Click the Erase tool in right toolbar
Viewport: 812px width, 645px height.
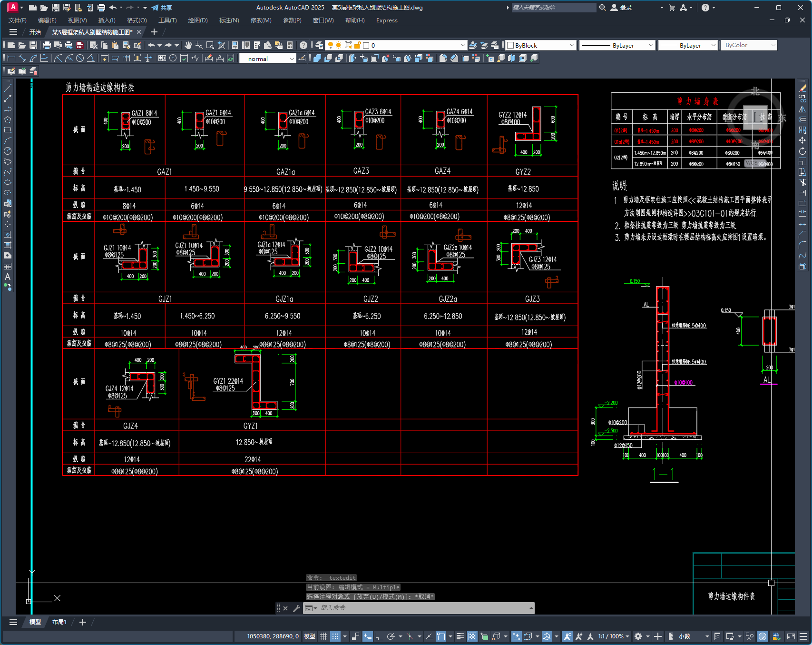(802, 88)
